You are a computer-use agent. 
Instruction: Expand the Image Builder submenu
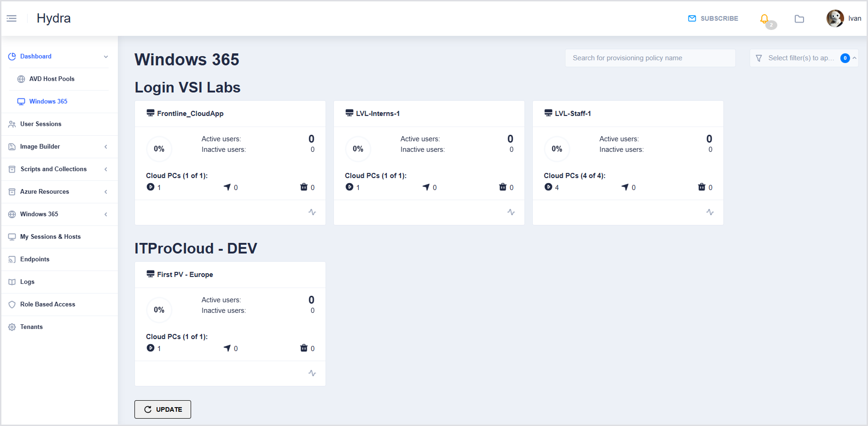pyautogui.click(x=105, y=147)
